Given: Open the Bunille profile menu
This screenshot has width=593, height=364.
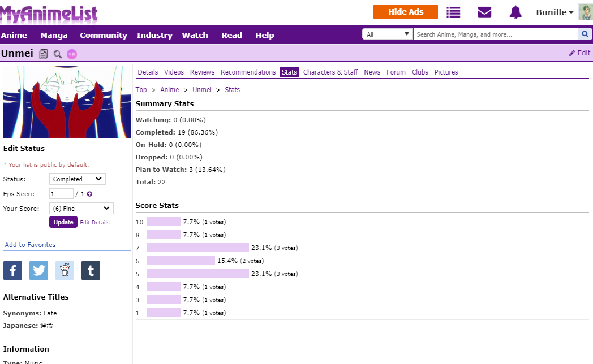Looking at the screenshot, I should 555,12.
